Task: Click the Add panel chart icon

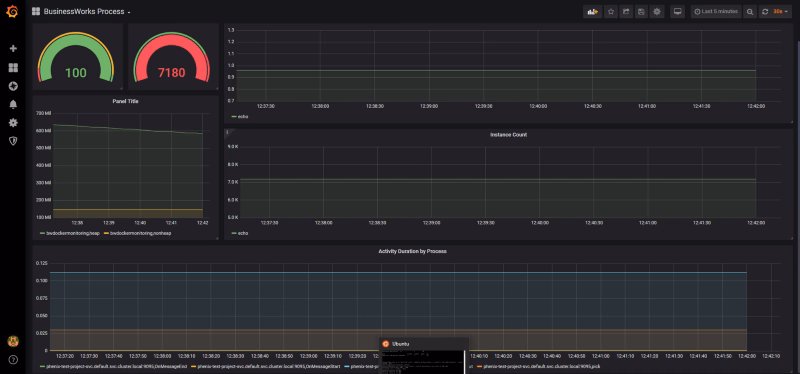Action: [593, 12]
